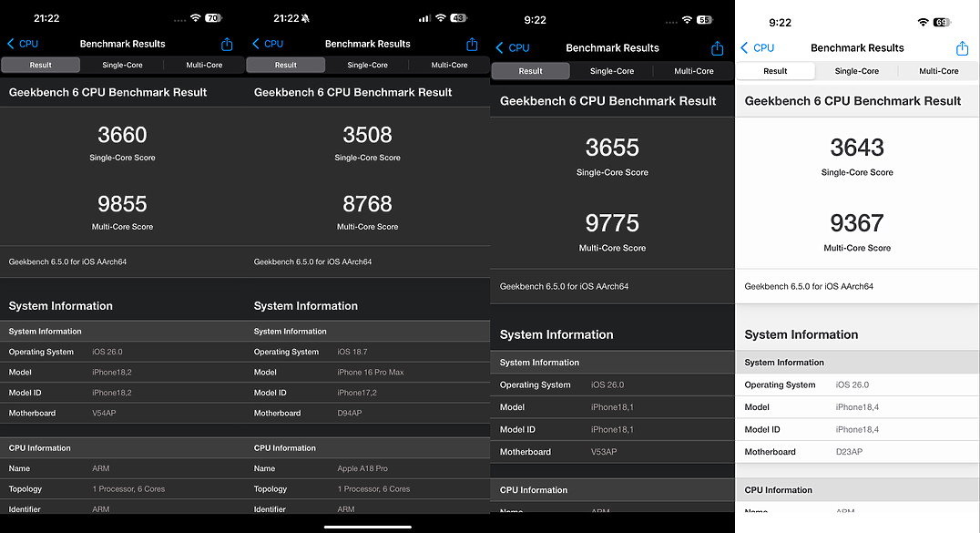Open Single-Core tab in the 3508-score screen

point(368,65)
